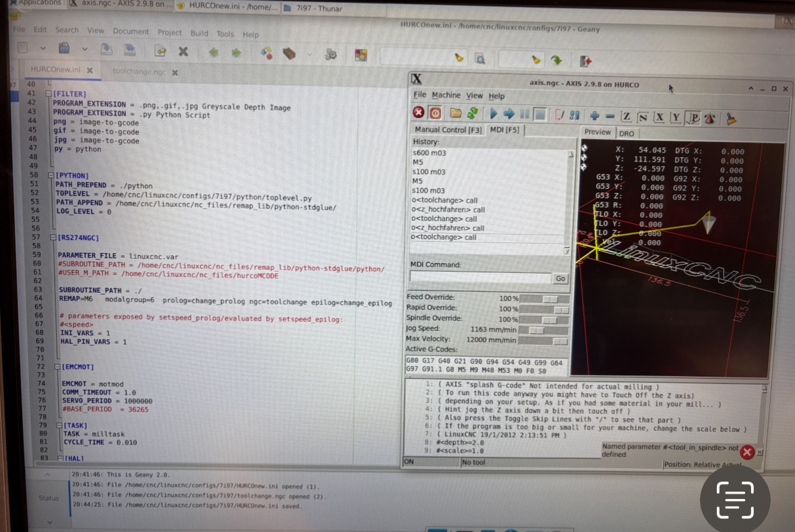Screen dimensions: 795x532
Task: Click the Go button for MDI command
Action: [x=560, y=278]
